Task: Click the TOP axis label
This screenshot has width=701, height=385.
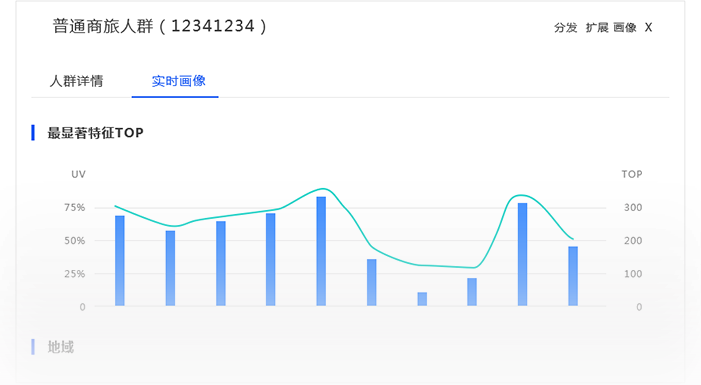Action: click(x=632, y=174)
